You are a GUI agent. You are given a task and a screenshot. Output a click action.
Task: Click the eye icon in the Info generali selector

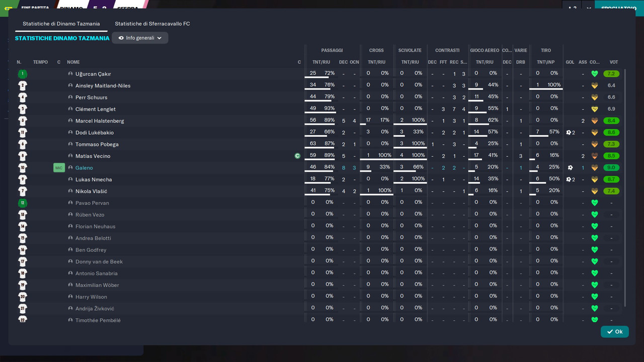point(121,38)
